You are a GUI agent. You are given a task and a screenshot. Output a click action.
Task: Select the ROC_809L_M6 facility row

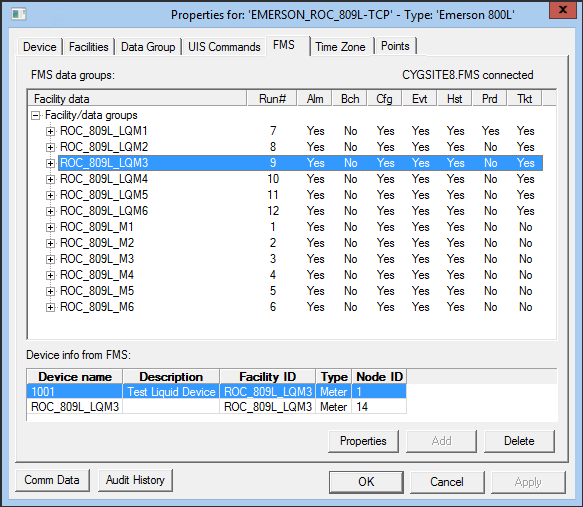tap(300, 307)
